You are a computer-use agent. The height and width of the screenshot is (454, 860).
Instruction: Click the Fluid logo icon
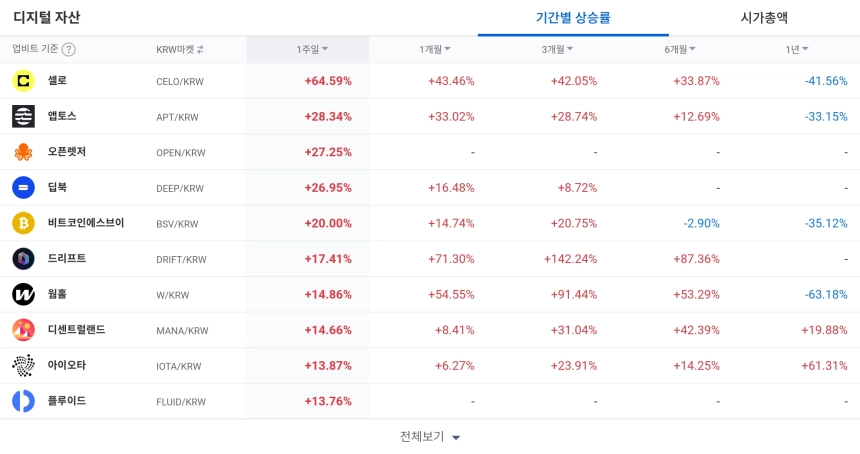point(23,401)
